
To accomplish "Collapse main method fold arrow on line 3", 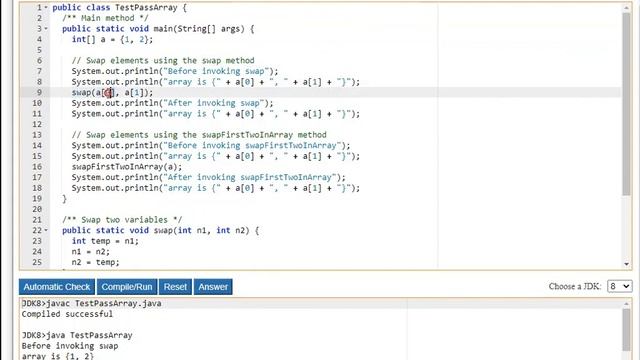I will click(x=46, y=29).
